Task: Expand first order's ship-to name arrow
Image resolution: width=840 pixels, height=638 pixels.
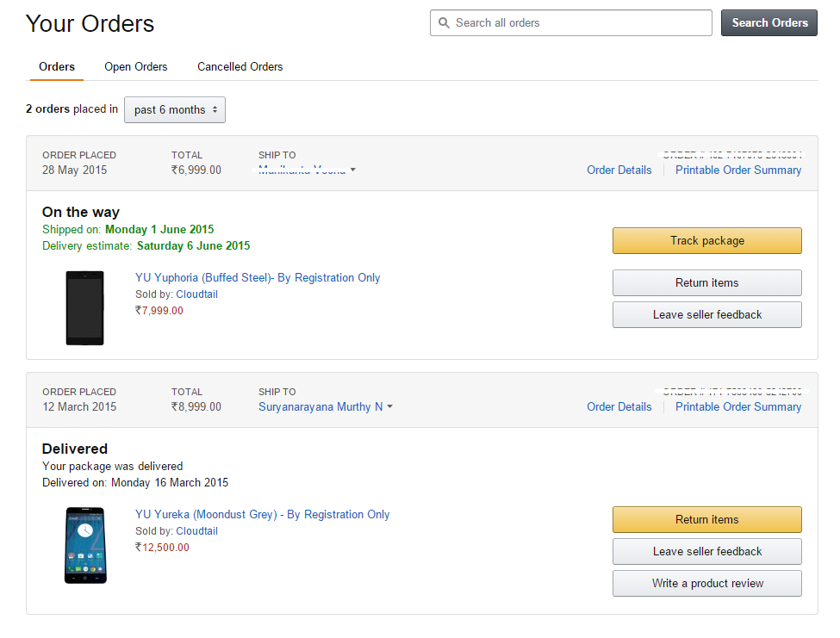Action: click(353, 170)
